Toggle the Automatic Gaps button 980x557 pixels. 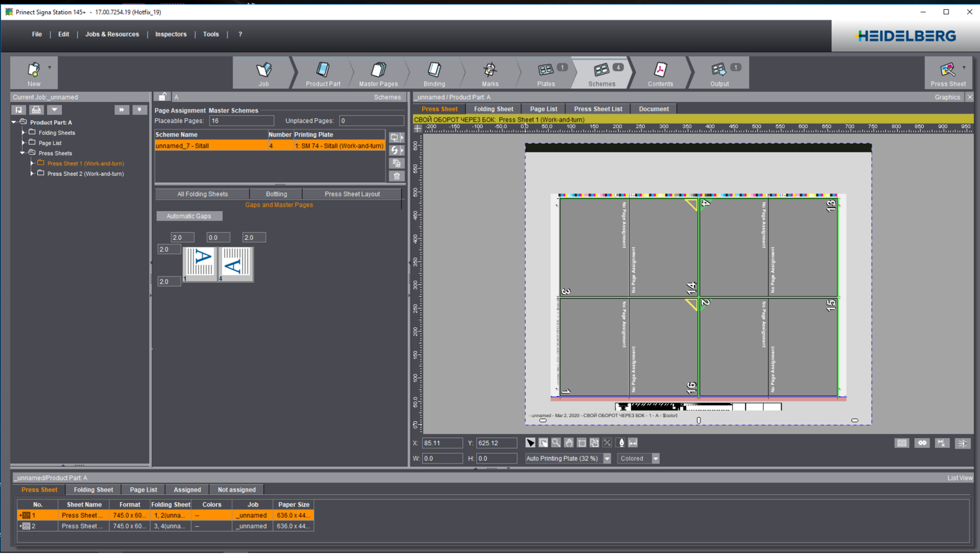coord(189,216)
